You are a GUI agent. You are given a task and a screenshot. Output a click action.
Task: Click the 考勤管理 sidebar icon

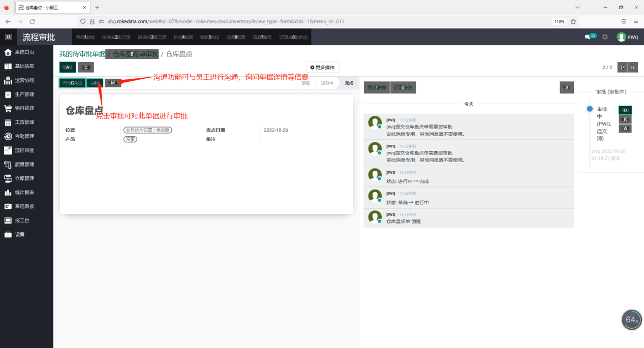[8, 136]
